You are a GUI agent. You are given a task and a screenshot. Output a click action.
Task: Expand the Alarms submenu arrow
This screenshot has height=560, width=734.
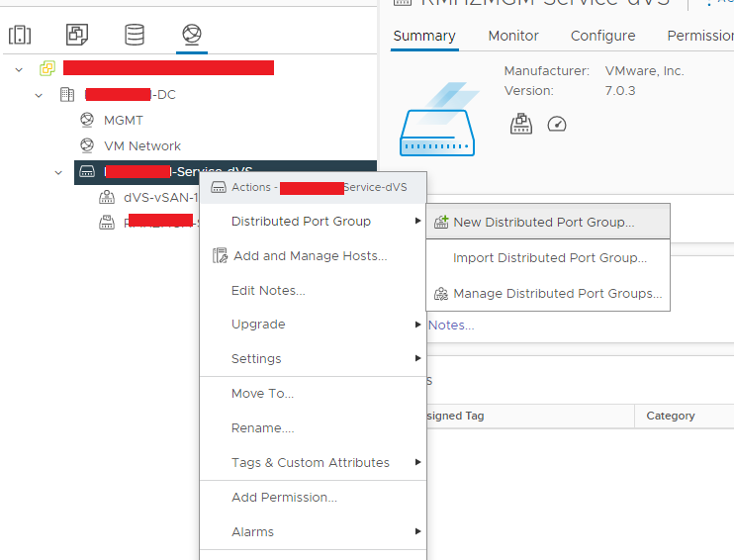point(417,531)
